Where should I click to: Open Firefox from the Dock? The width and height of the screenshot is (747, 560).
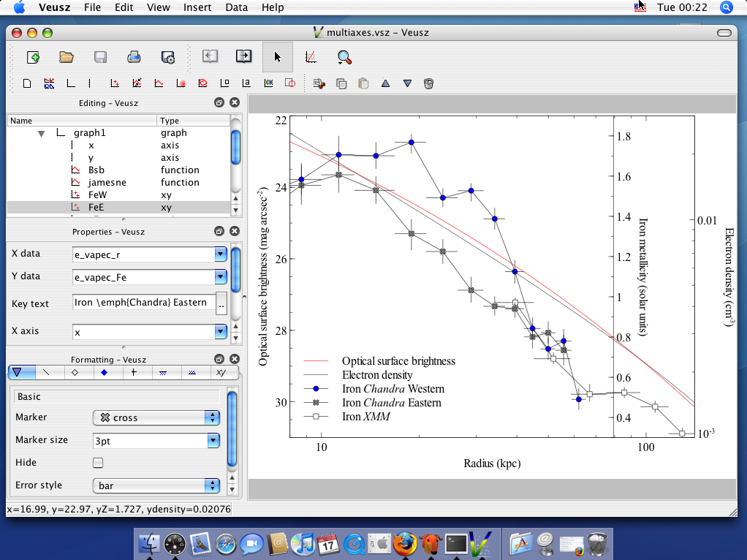click(403, 543)
